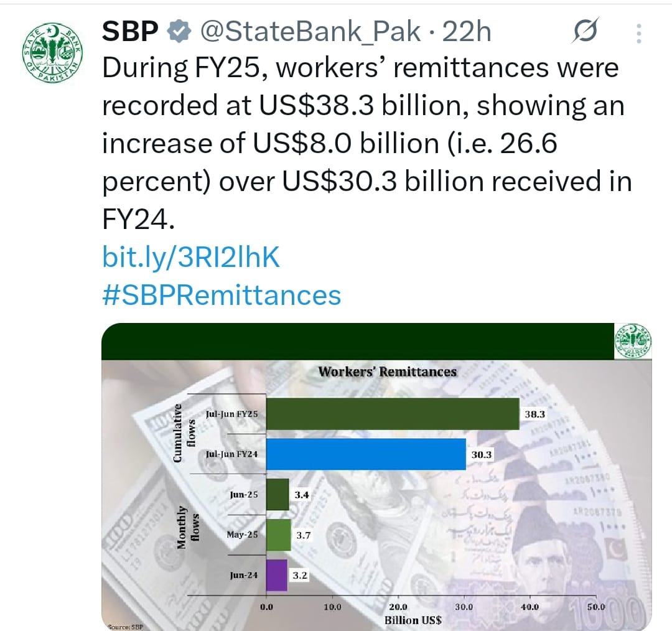Viewport: 672px width, 631px height.
Task: Click the SBP display name
Action: [130, 31]
